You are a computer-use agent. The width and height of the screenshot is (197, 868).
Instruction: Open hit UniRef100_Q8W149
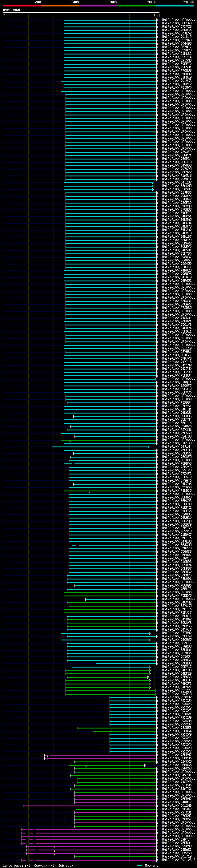[176, 23]
